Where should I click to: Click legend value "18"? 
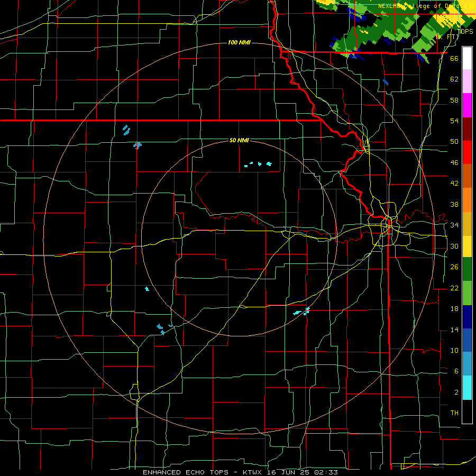pos(454,309)
